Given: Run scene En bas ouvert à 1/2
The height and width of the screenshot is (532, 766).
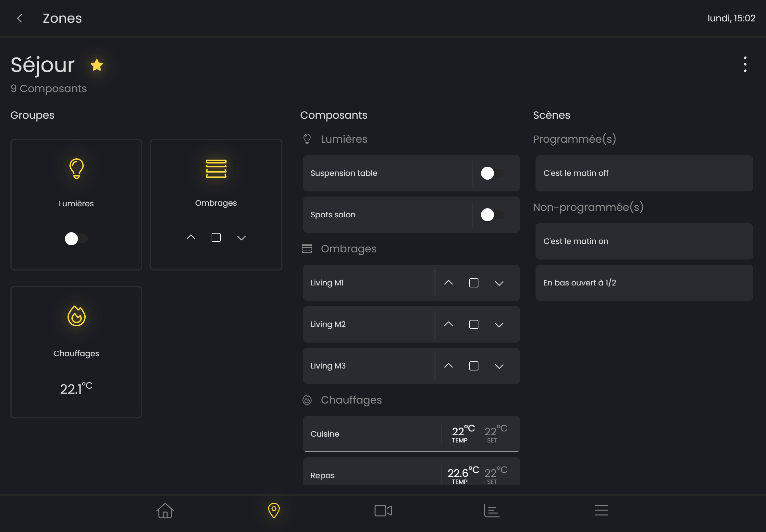Looking at the screenshot, I should click(644, 283).
